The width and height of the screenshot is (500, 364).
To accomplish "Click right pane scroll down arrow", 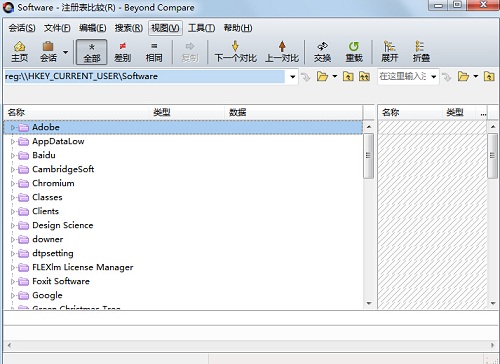I will (493, 303).
